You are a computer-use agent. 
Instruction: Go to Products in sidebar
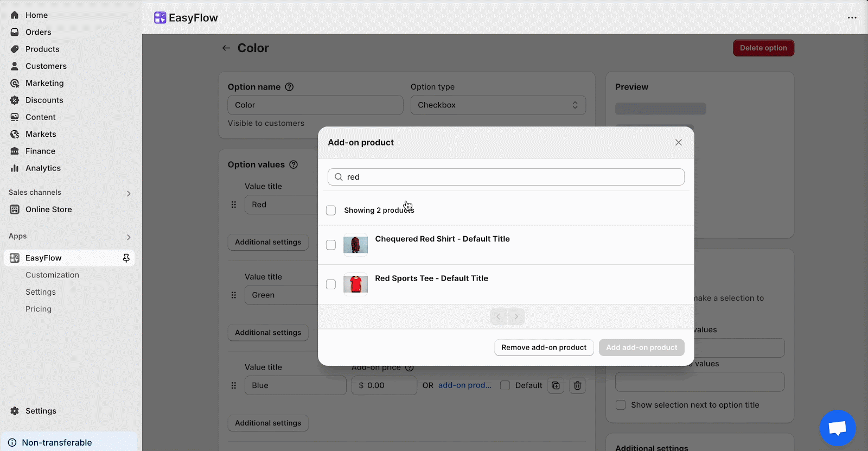pyautogui.click(x=42, y=49)
